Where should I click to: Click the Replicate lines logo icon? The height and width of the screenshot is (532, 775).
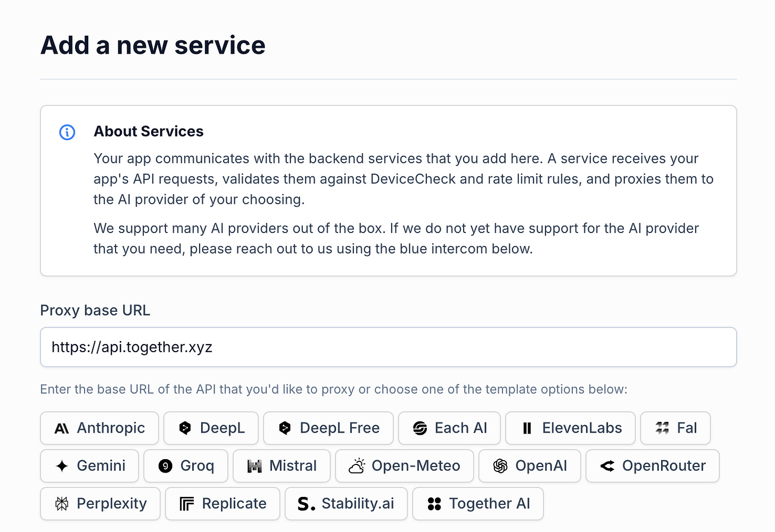point(187,504)
